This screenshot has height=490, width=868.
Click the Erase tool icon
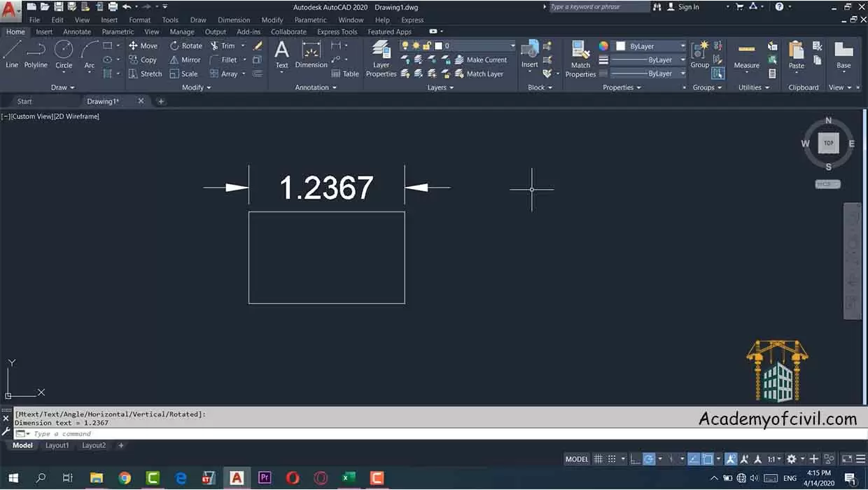(258, 45)
